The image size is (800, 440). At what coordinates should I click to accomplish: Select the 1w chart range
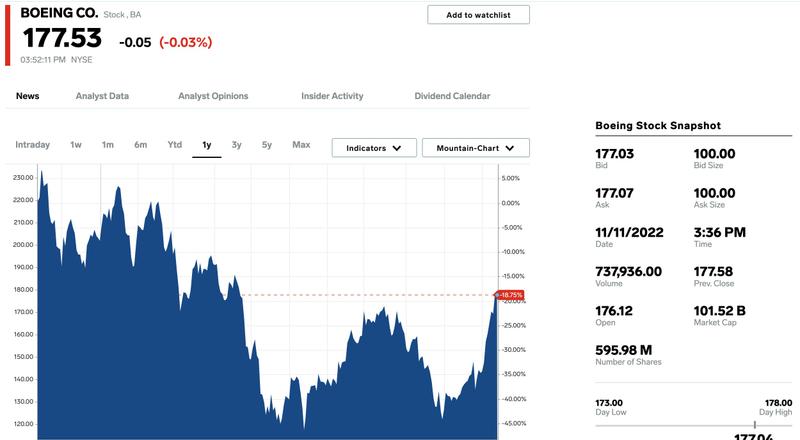tap(76, 144)
